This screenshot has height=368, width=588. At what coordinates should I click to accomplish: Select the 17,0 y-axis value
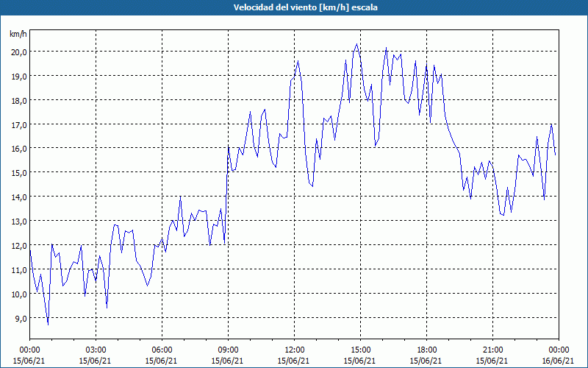pos(20,124)
